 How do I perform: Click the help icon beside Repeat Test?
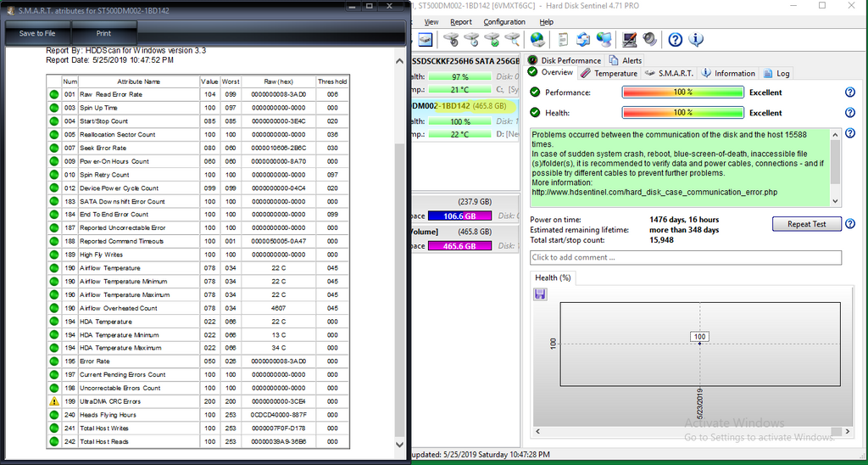849,224
